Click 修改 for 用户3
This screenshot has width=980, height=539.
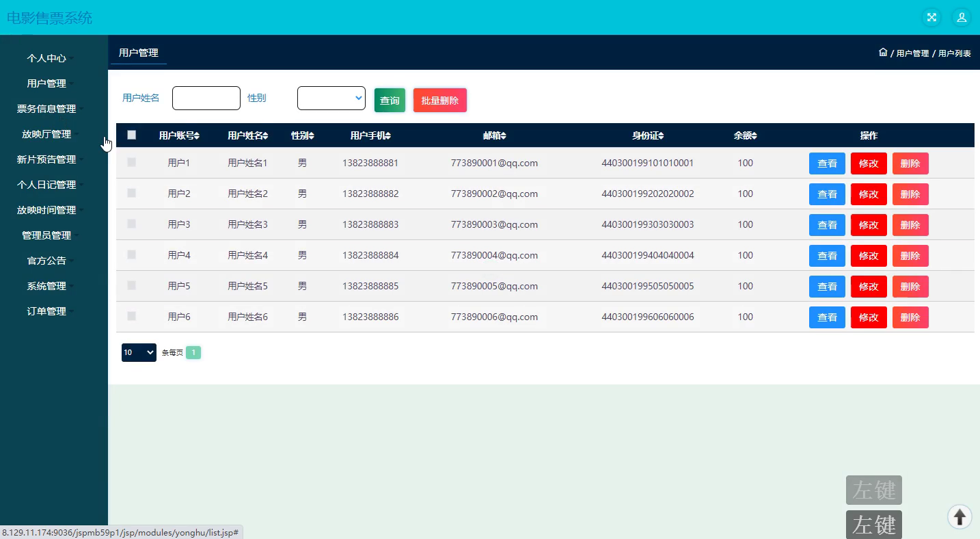[x=869, y=225]
